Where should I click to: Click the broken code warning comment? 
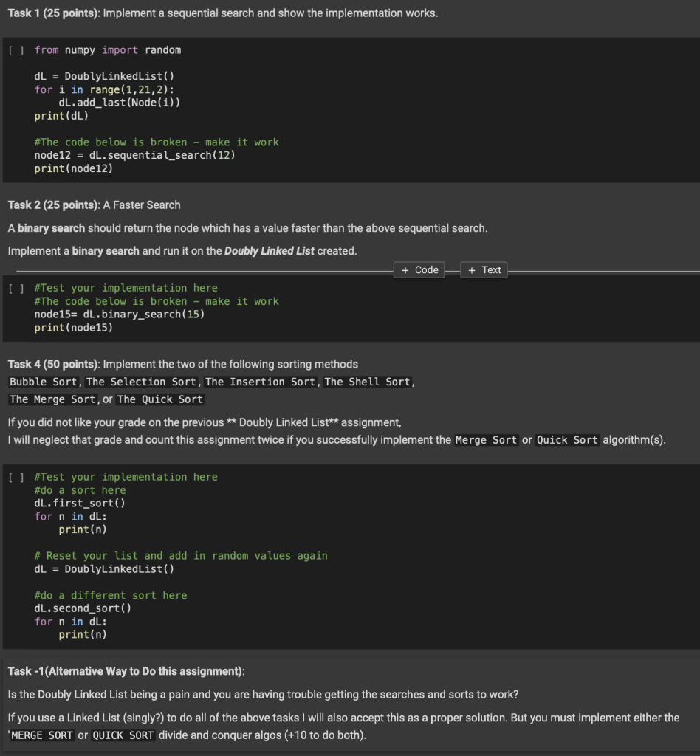[155, 142]
